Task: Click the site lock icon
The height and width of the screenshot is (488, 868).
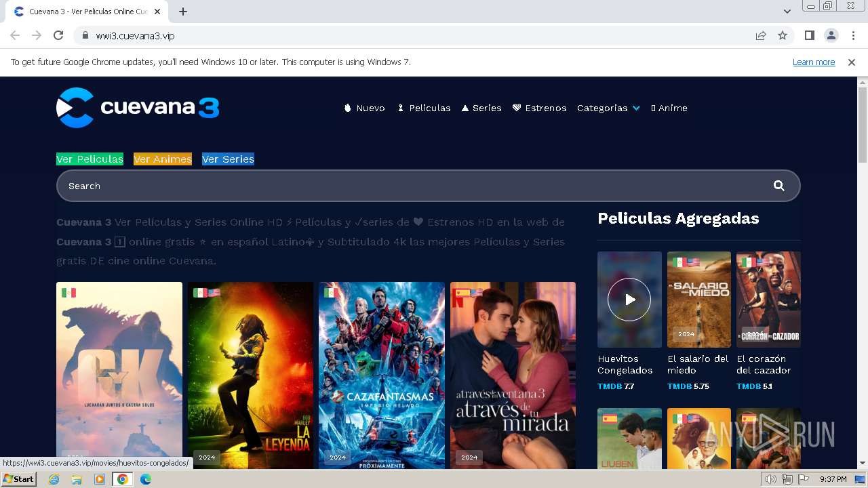Action: (x=85, y=35)
